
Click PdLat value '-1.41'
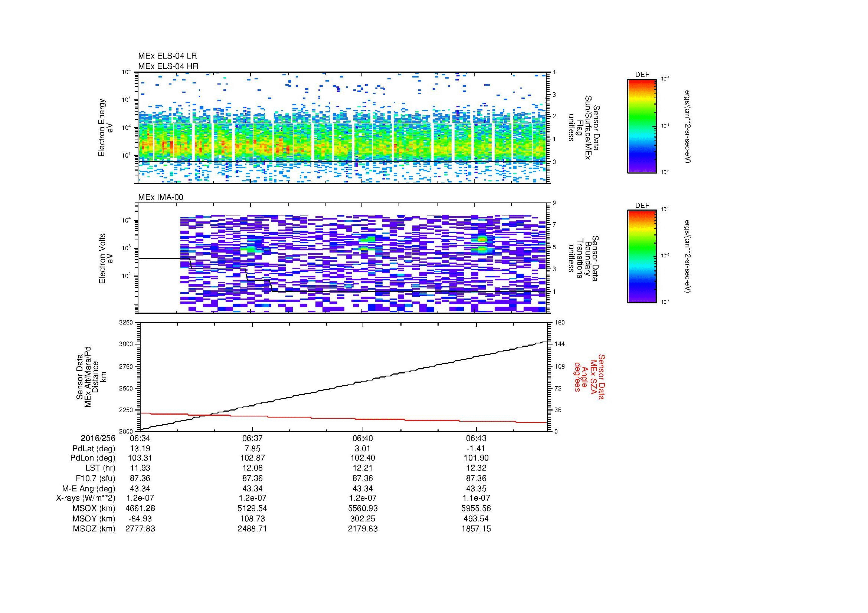(x=476, y=449)
